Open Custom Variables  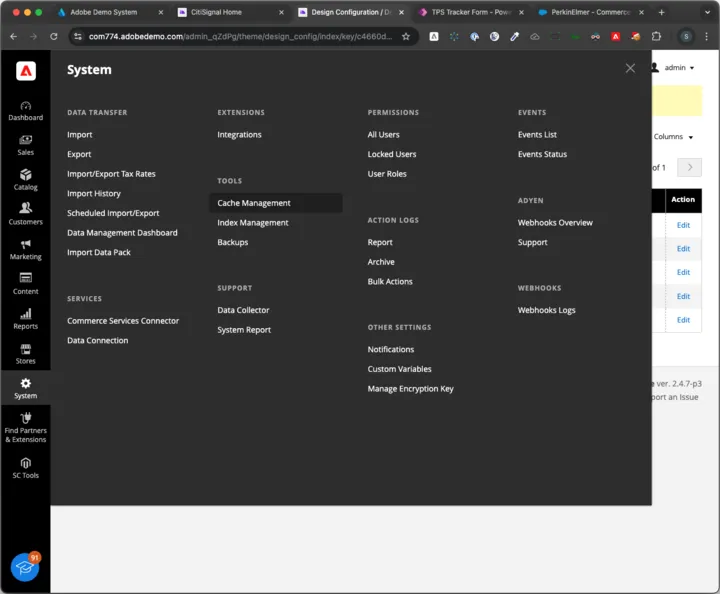[x=399, y=369]
